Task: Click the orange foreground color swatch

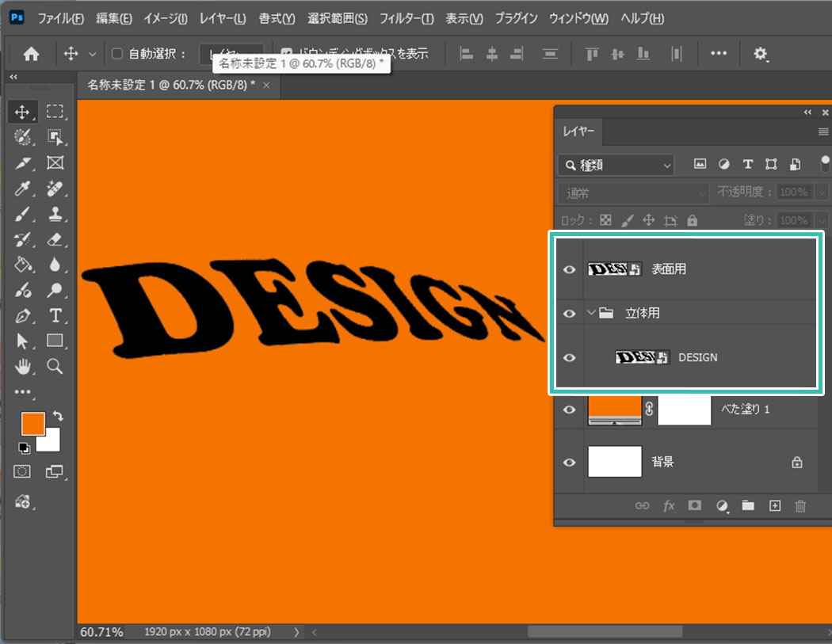Action: [x=32, y=423]
